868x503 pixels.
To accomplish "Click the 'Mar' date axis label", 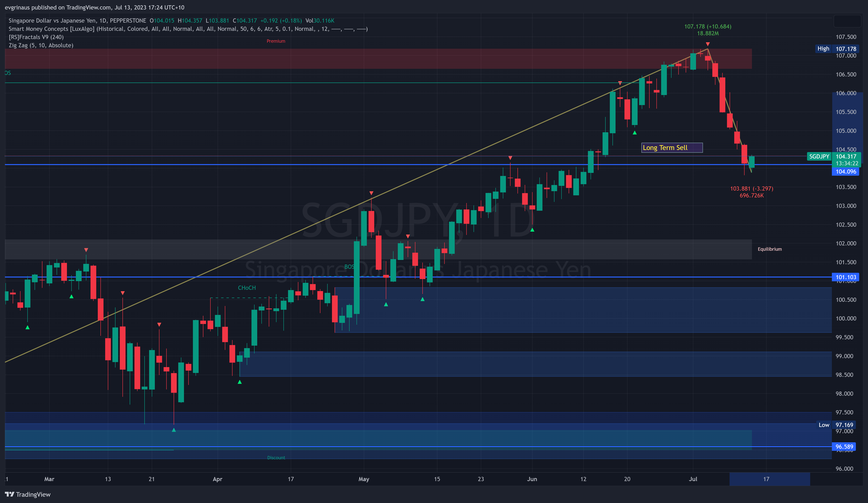I will pyautogui.click(x=49, y=479).
